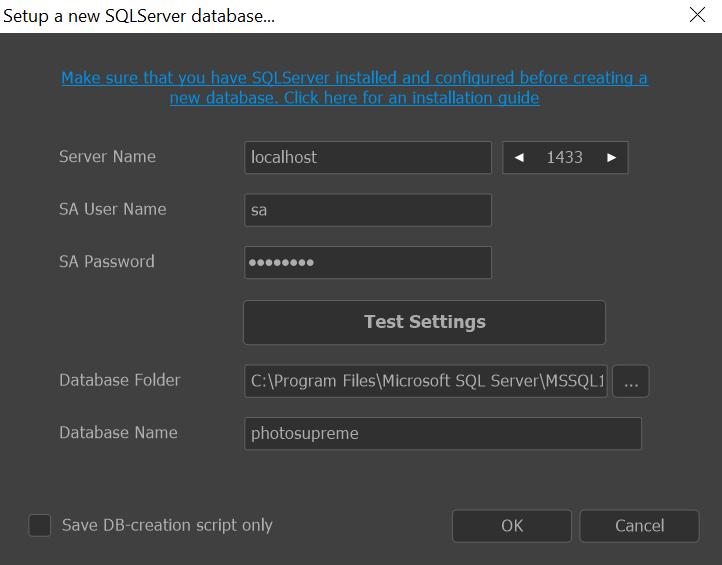The image size is (722, 565).
Task: Confirm the dialog with OK
Action: 512,526
